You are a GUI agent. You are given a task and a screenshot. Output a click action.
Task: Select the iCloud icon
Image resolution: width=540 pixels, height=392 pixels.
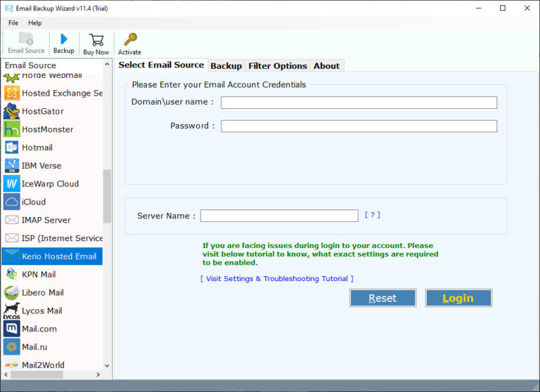click(x=12, y=202)
